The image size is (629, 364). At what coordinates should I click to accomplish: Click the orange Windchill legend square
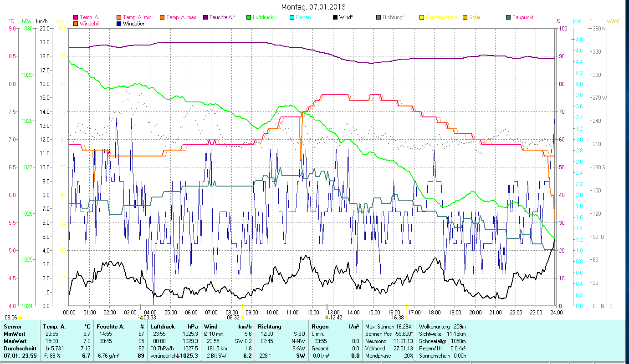[76, 24]
